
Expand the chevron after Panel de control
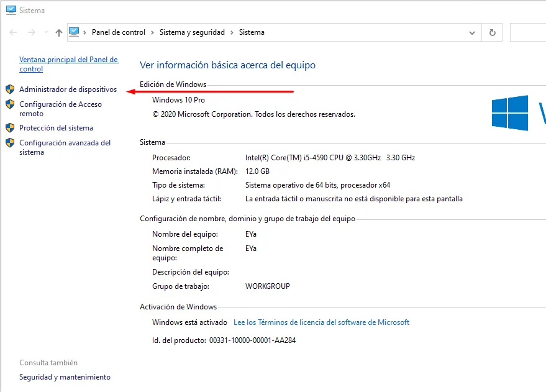152,32
